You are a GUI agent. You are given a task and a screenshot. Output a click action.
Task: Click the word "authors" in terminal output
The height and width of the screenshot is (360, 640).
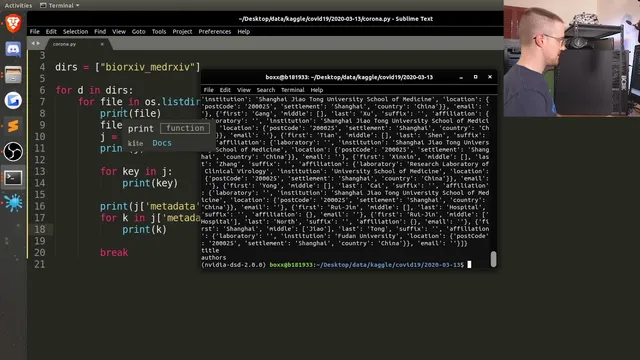click(x=213, y=258)
